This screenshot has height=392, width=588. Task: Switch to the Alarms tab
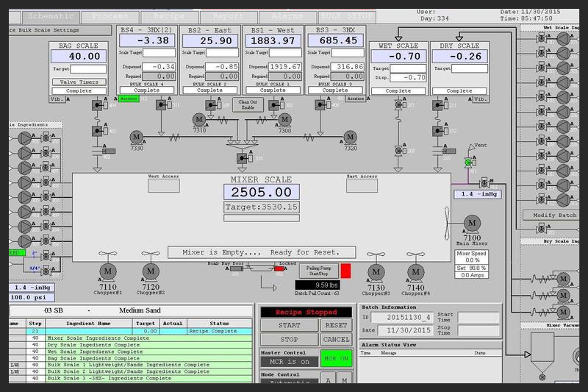pyautogui.click(x=287, y=15)
